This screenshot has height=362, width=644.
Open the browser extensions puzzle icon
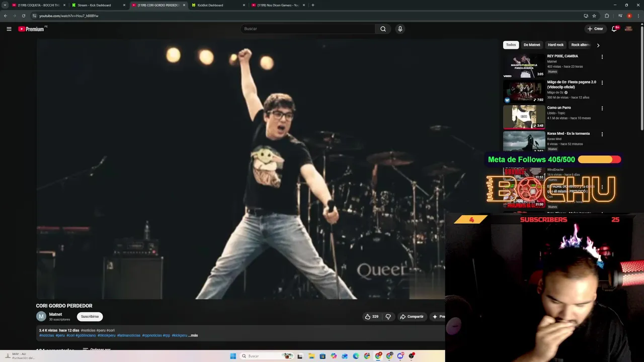pyautogui.click(x=607, y=16)
